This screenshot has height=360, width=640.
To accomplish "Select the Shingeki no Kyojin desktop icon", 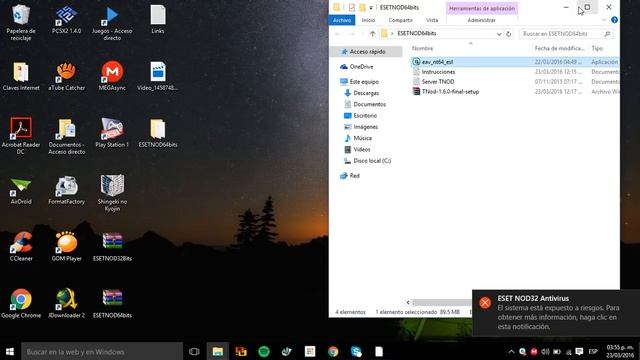I will tap(112, 193).
